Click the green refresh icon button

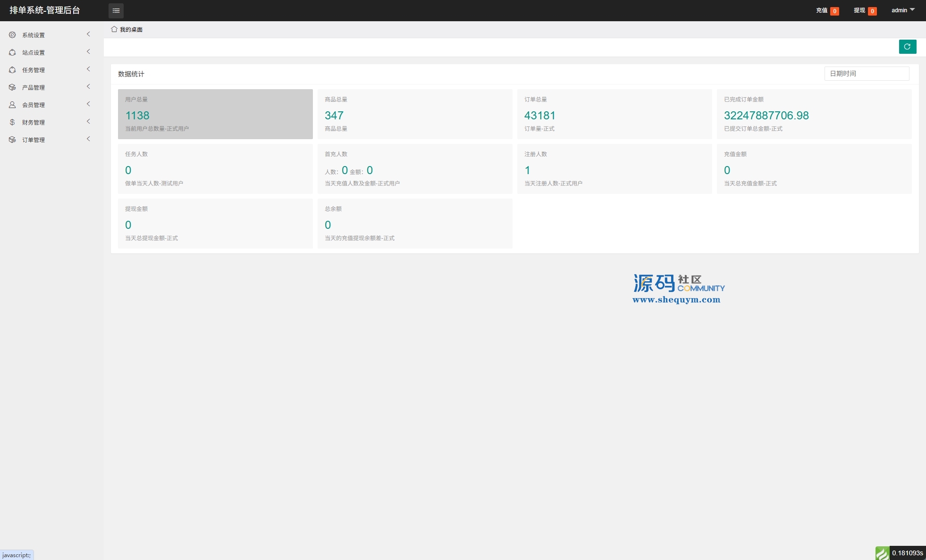[x=907, y=47]
